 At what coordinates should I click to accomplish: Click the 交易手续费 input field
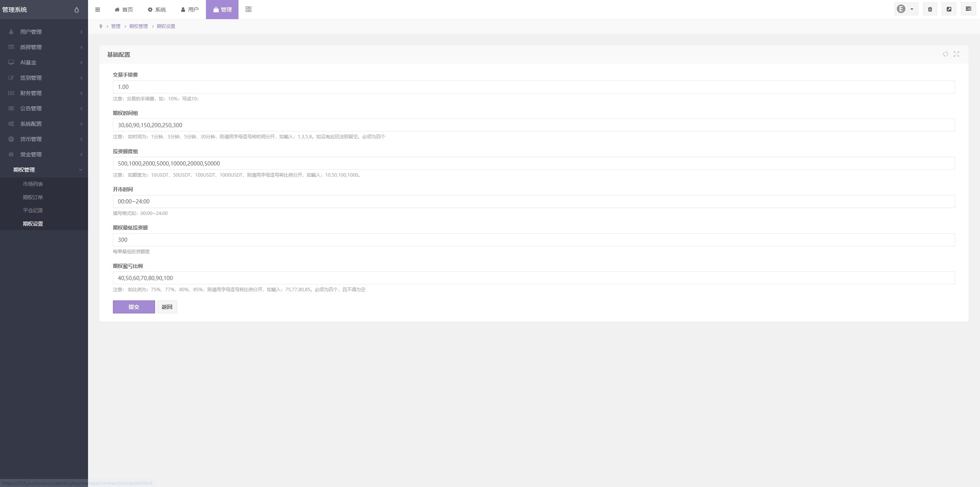tap(534, 87)
